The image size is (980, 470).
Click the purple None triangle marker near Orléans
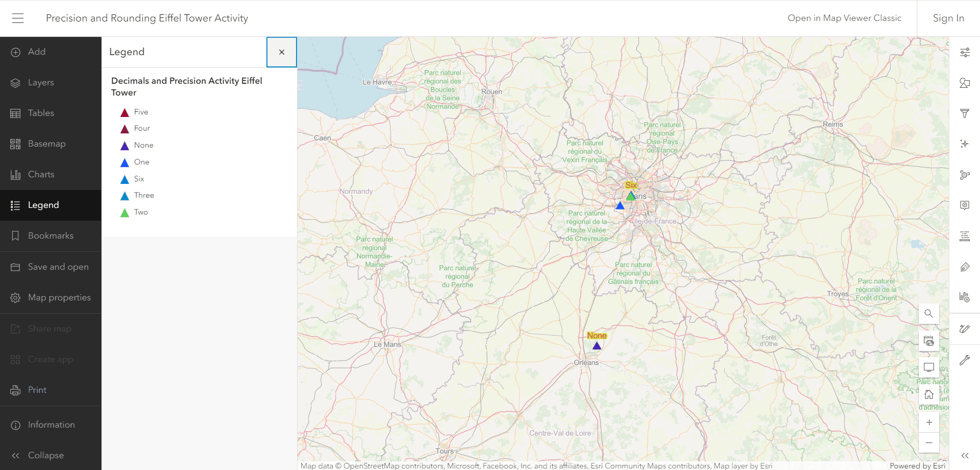(x=597, y=346)
